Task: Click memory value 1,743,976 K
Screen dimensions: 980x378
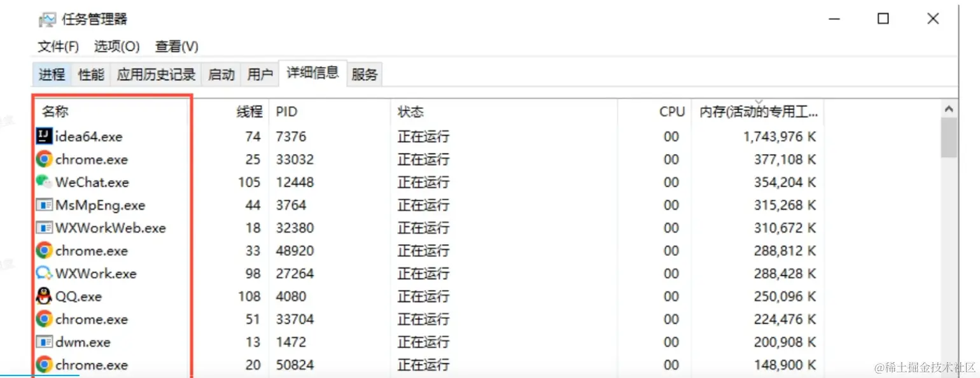Action: (x=780, y=136)
